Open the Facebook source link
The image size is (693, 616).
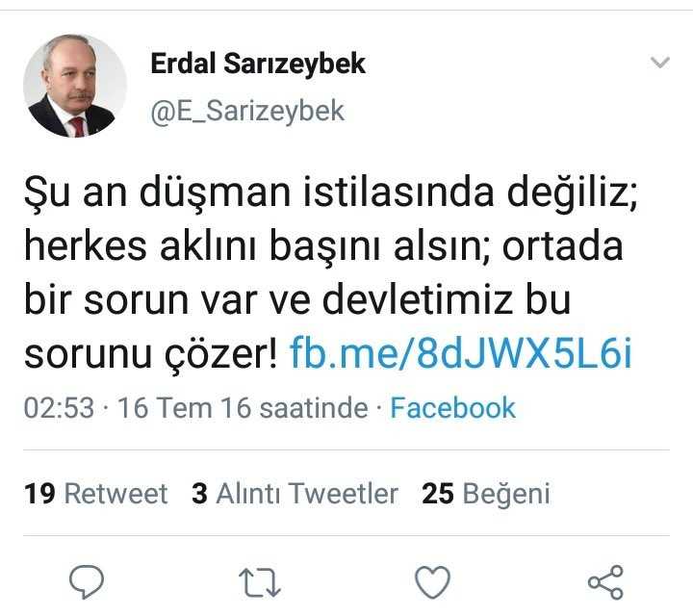click(452, 407)
